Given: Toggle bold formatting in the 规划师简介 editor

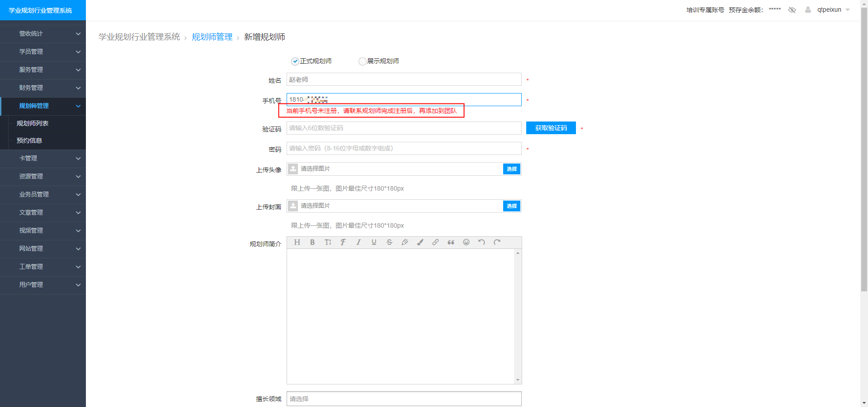Looking at the screenshot, I should tap(312, 242).
